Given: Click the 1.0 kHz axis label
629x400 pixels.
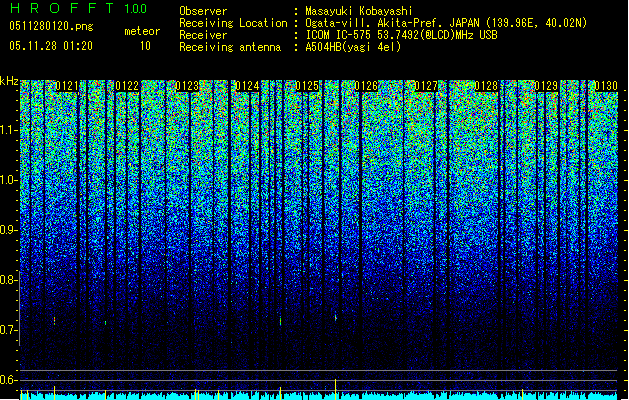Looking at the screenshot, I should pos(9,180).
